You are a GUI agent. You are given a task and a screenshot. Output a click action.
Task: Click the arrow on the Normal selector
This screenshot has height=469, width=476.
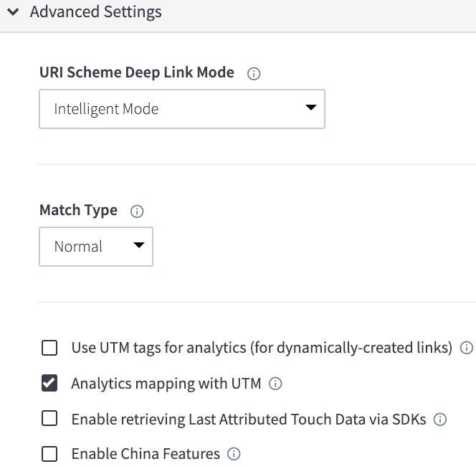pyautogui.click(x=139, y=245)
